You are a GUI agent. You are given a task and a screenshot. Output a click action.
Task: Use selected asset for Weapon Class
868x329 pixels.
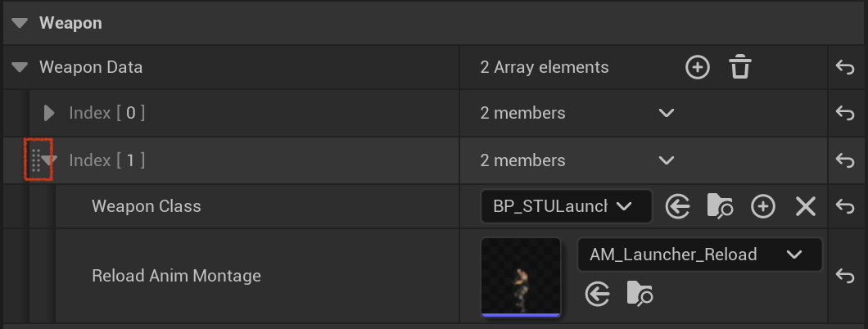click(677, 207)
